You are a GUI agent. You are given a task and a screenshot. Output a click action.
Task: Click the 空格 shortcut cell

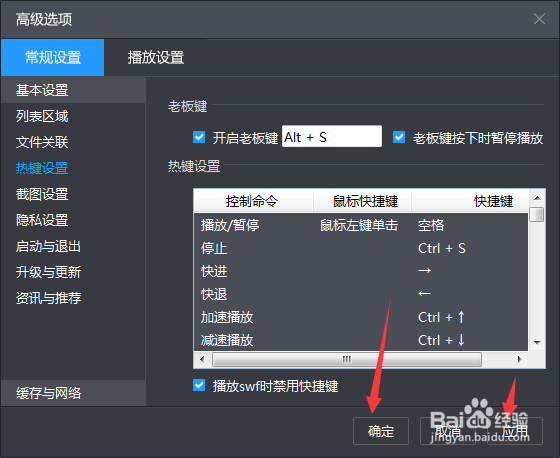click(431, 225)
